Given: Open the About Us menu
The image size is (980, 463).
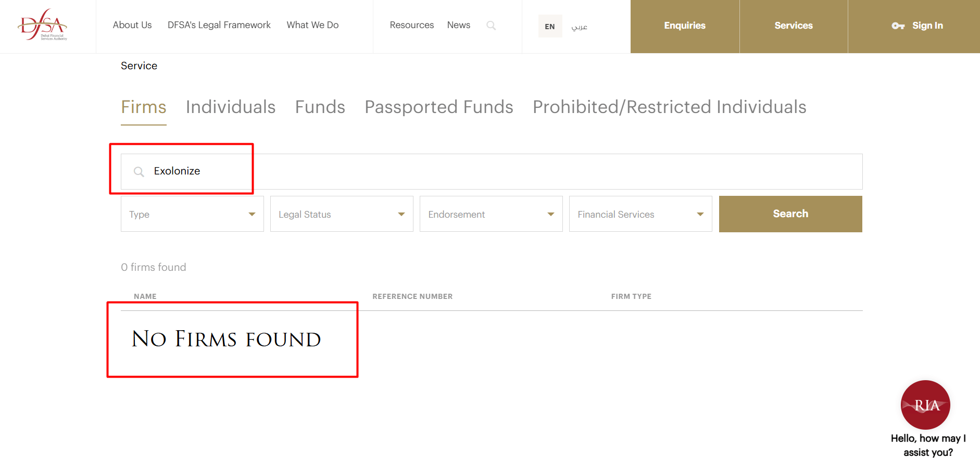Looking at the screenshot, I should [x=132, y=25].
